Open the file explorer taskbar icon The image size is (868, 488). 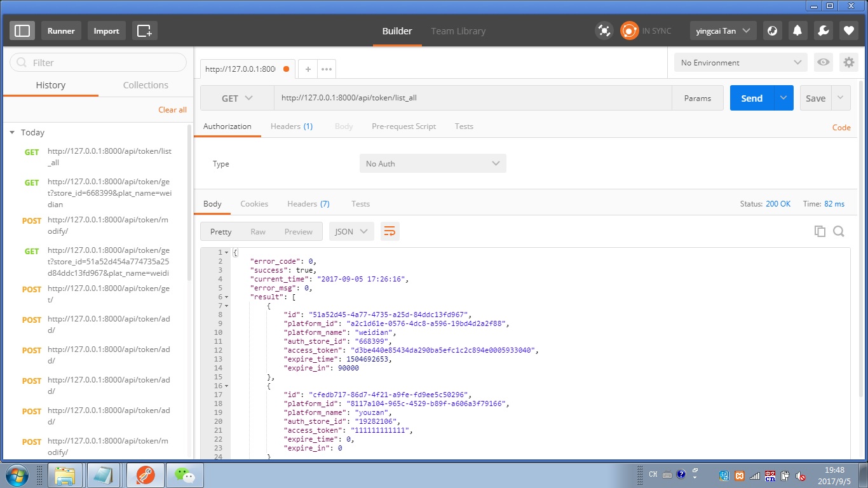point(65,475)
